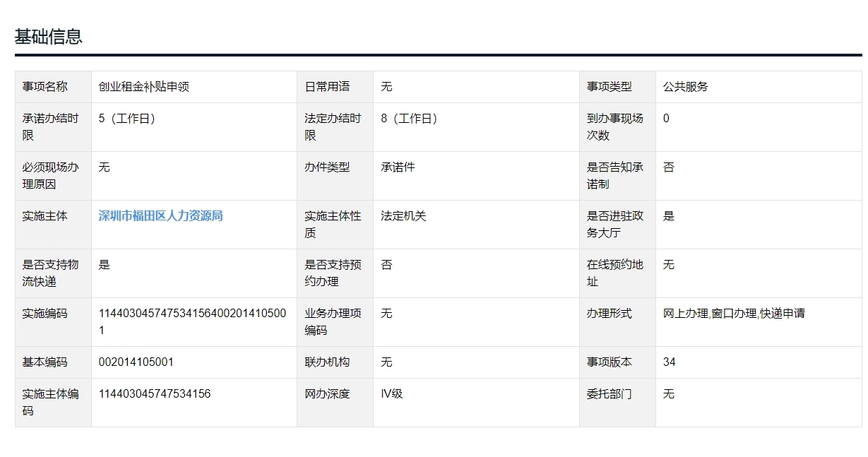Click the 基础信息 section heading
This screenshot has width=868, height=457.
tap(49, 37)
